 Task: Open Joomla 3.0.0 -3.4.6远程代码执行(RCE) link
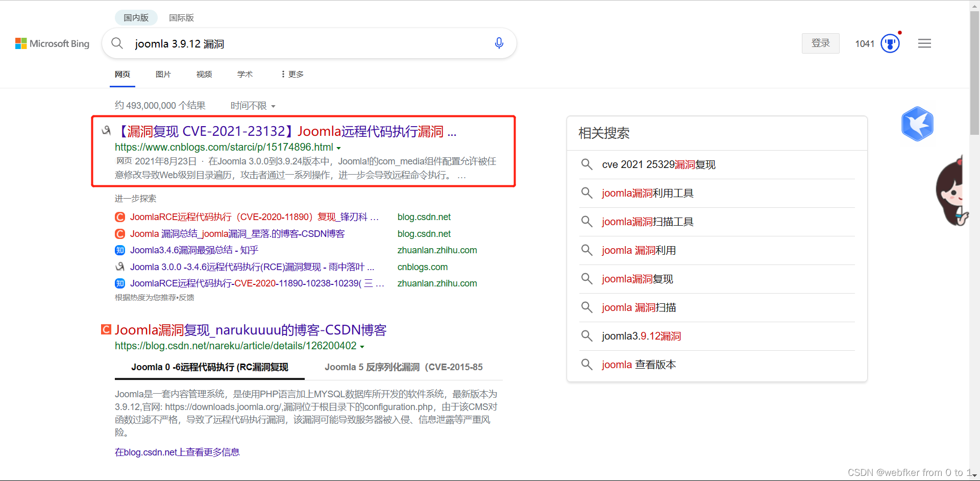(252, 267)
